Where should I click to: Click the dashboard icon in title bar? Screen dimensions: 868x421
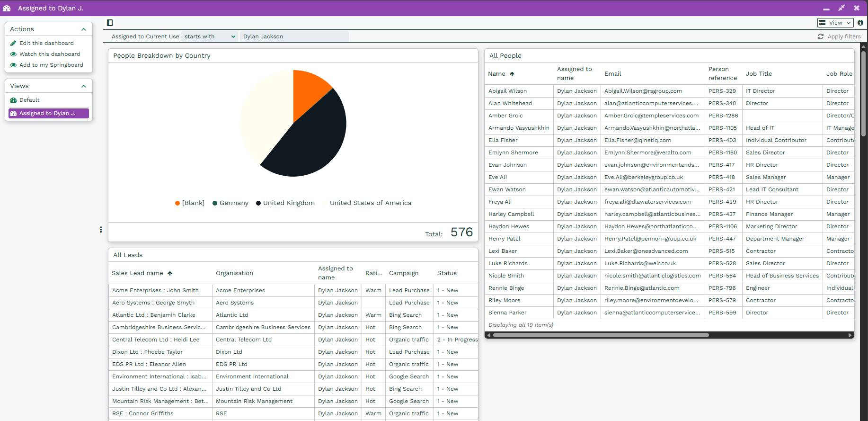[x=7, y=8]
